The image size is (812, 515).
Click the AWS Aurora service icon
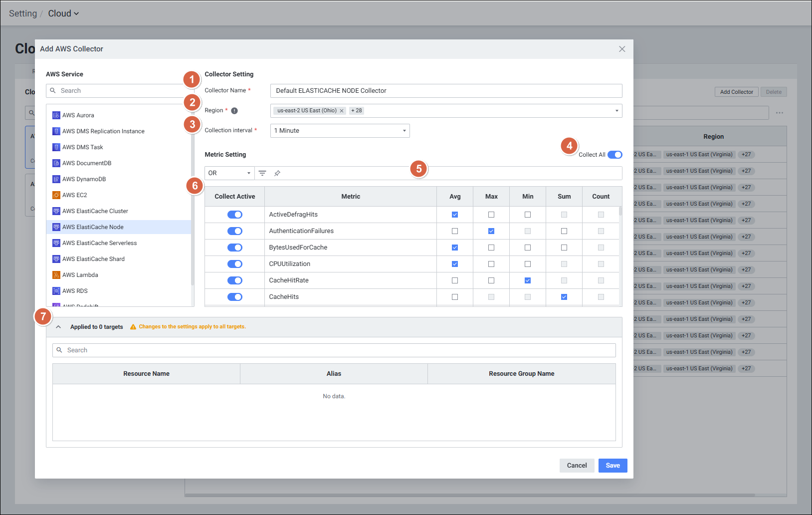click(x=56, y=115)
